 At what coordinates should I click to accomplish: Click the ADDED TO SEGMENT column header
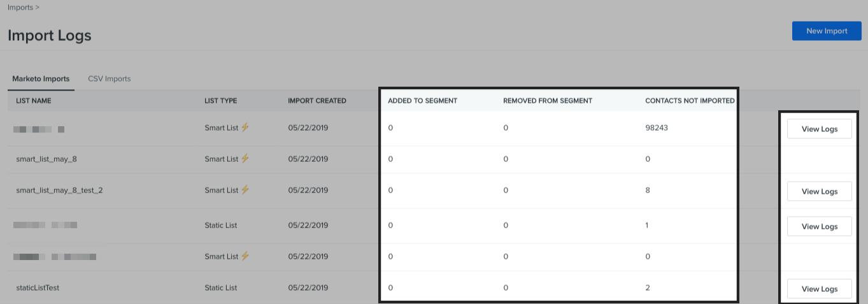coord(423,101)
